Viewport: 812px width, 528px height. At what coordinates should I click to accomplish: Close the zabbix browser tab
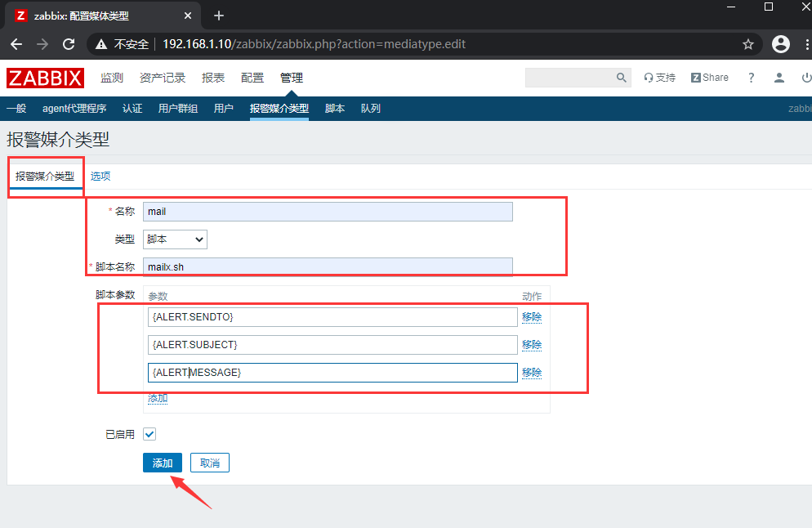tap(187, 16)
